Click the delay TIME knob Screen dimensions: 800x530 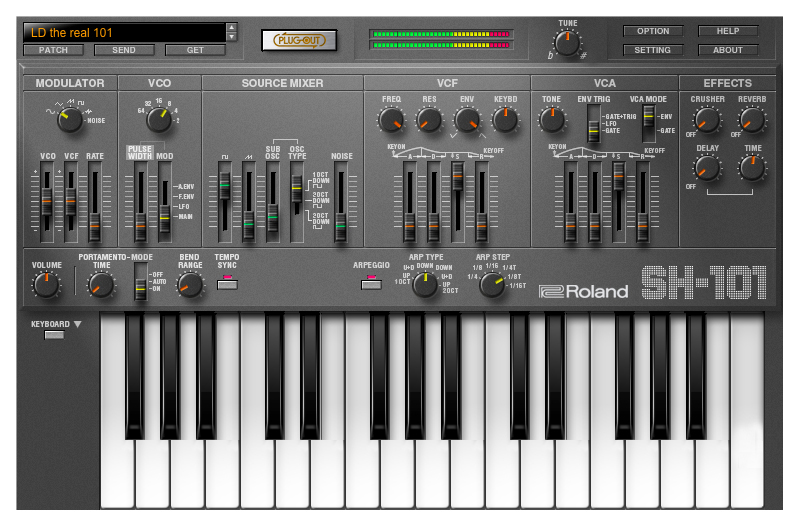coord(752,168)
